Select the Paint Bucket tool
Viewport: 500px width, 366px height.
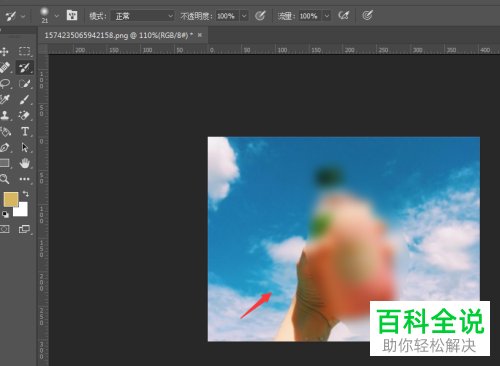(x=5, y=131)
